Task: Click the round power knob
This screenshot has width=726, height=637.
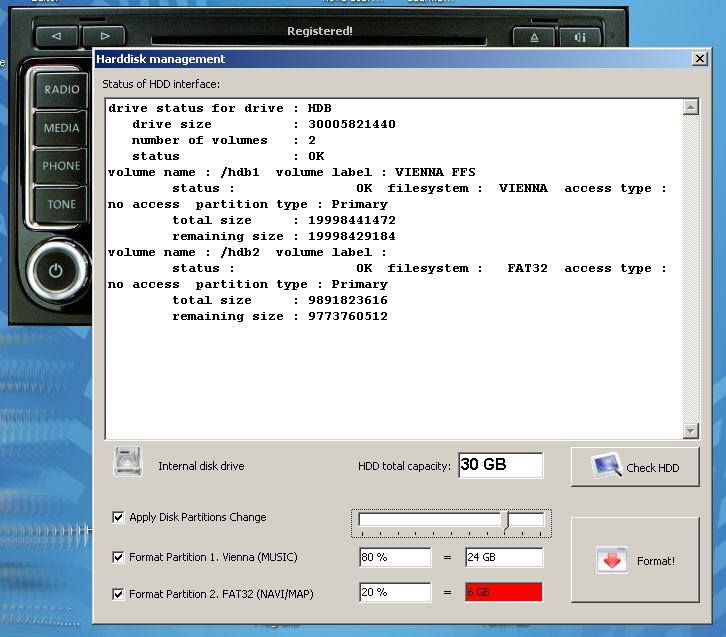Action: click(55, 270)
